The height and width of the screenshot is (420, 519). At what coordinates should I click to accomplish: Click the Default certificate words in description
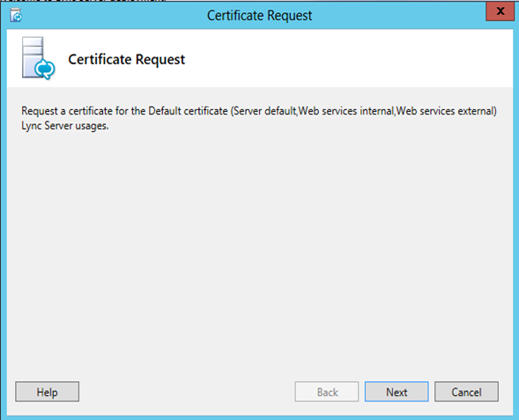coord(188,111)
